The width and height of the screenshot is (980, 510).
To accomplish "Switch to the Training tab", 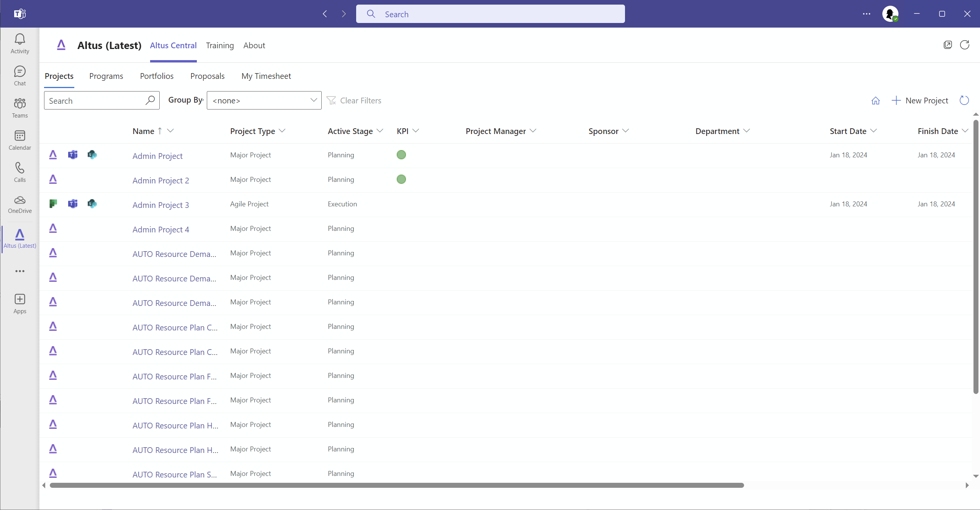I will click(x=220, y=46).
